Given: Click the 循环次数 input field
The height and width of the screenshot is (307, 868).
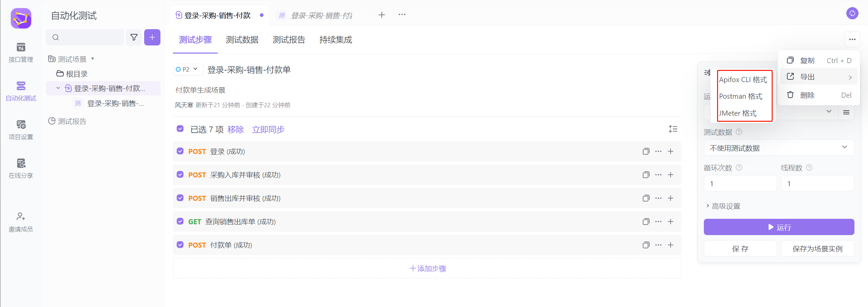Looking at the screenshot, I should coord(740,184).
